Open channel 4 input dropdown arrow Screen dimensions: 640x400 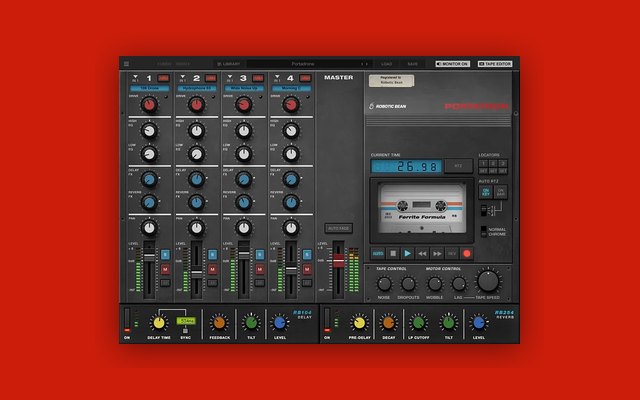277,77
